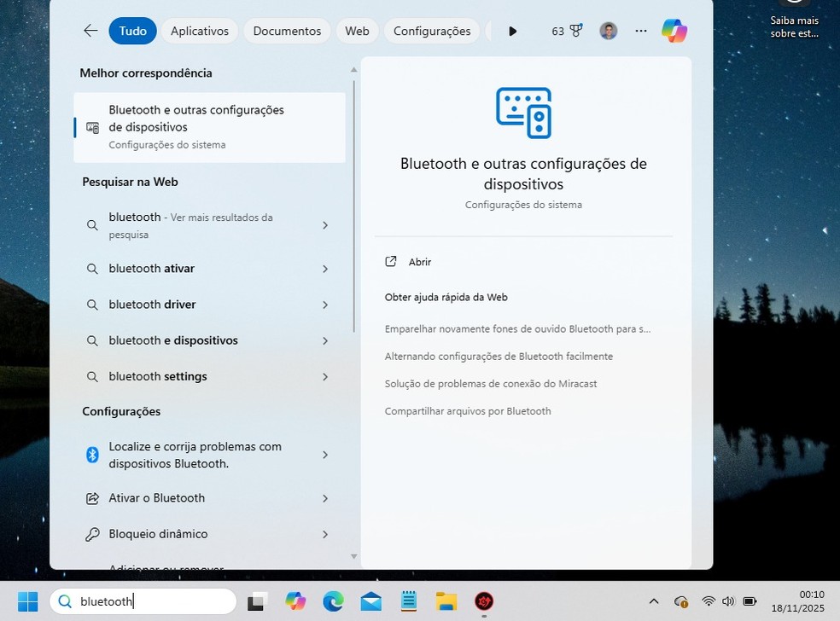Screen dimensions: 840x621
Task: Expand the 'bluetooth driver' suggestion chevron
Action: 325,305
